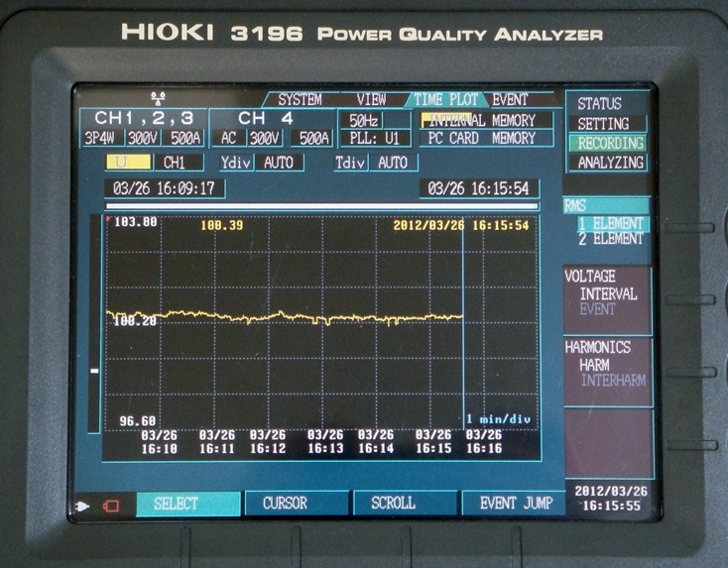Choose INTERHARM harmonics option
This screenshot has height=568, width=728.
pos(613,381)
